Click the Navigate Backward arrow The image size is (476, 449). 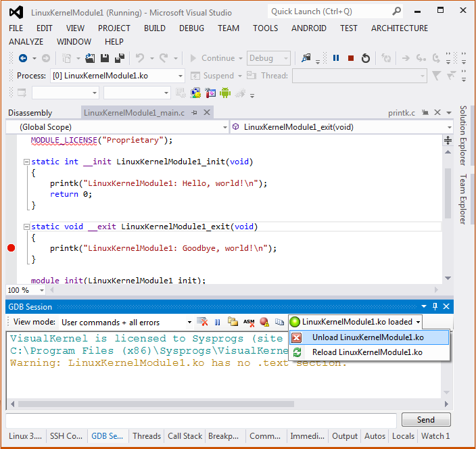pos(22,58)
